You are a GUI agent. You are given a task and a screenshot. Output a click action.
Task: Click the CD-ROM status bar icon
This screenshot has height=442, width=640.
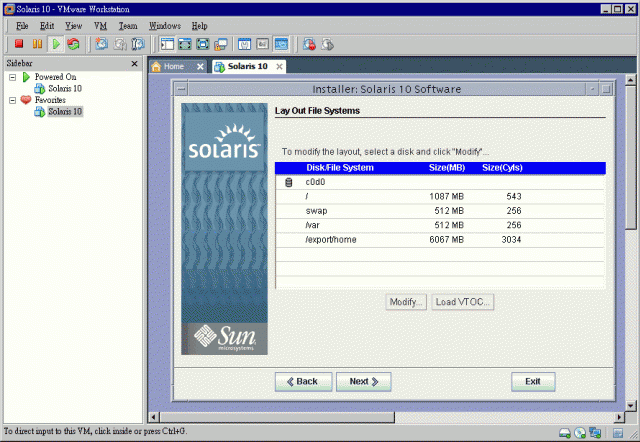[x=580, y=433]
